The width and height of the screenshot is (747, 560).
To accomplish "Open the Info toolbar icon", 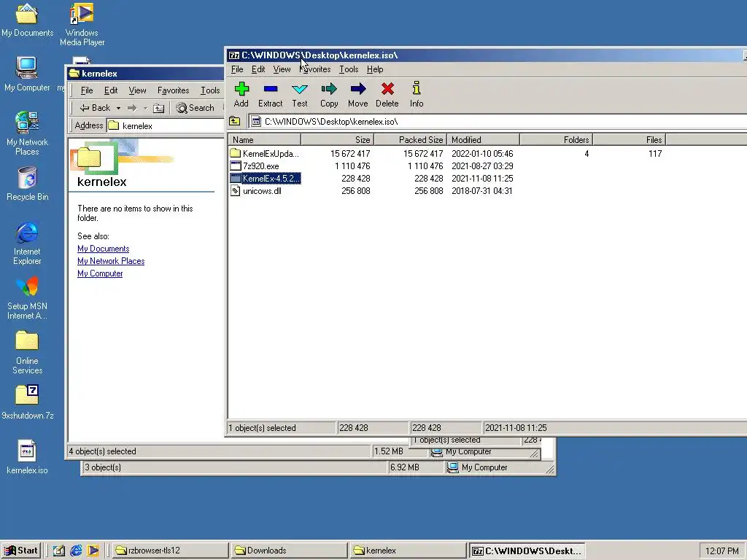I will (x=417, y=94).
